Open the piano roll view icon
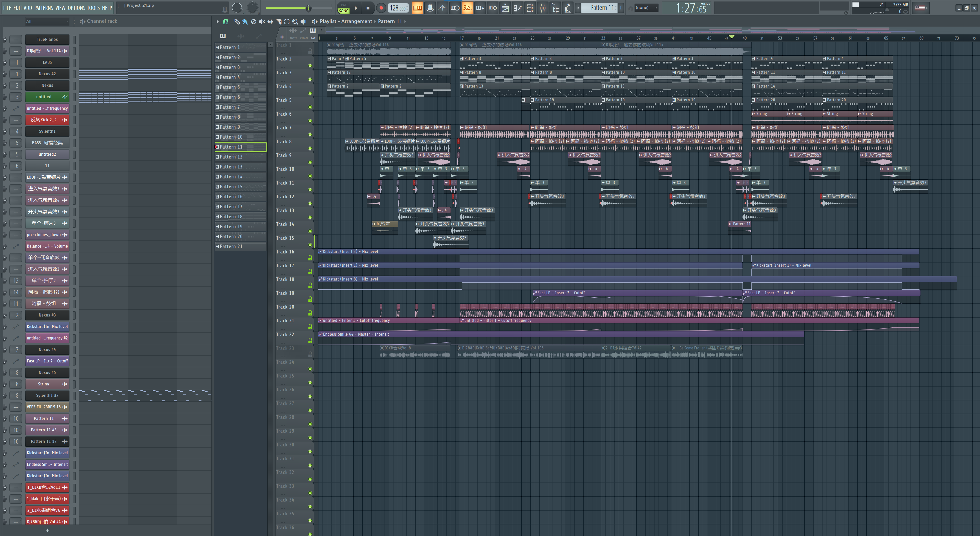The width and height of the screenshot is (980, 536). (x=518, y=8)
